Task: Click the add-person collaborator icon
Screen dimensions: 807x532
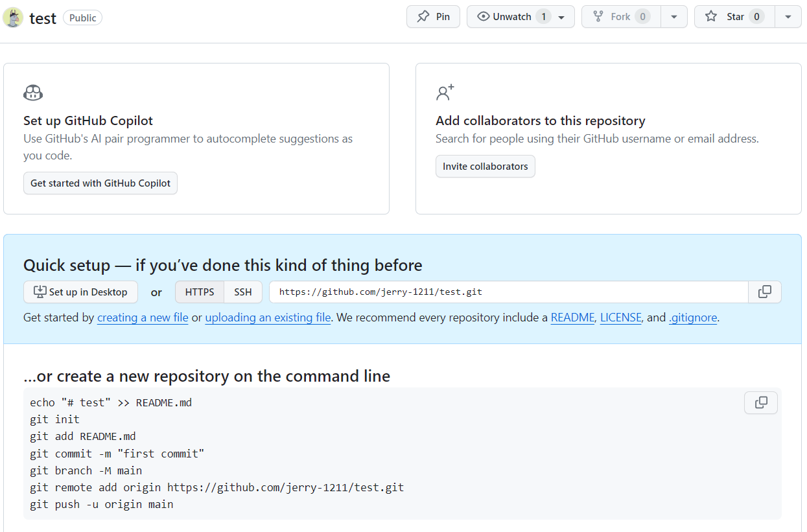Action: (445, 93)
